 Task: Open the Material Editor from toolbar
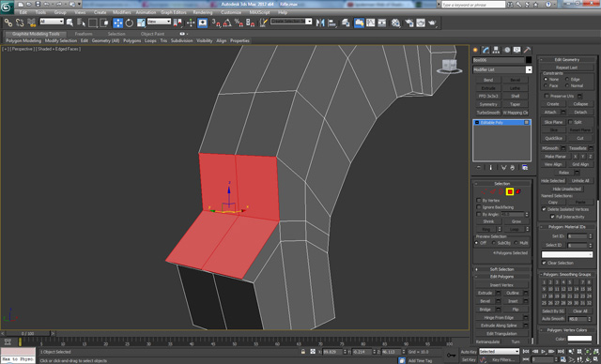click(x=395, y=23)
